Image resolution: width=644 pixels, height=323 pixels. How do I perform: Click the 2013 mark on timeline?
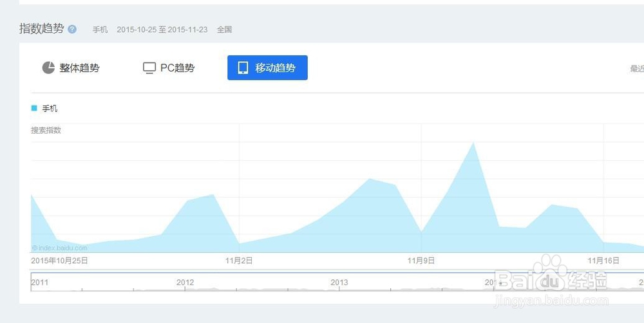(339, 282)
